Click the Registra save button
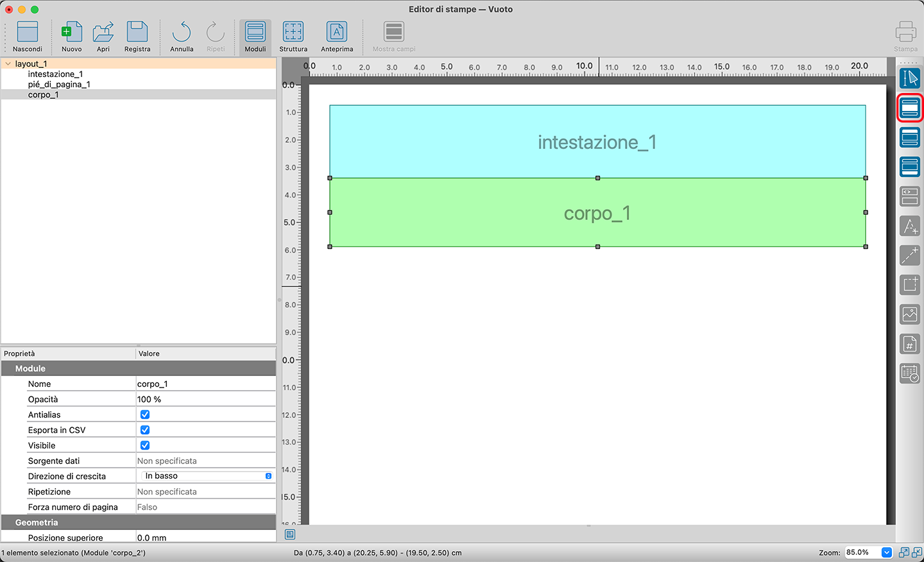The width and height of the screenshot is (924, 562). point(137,37)
